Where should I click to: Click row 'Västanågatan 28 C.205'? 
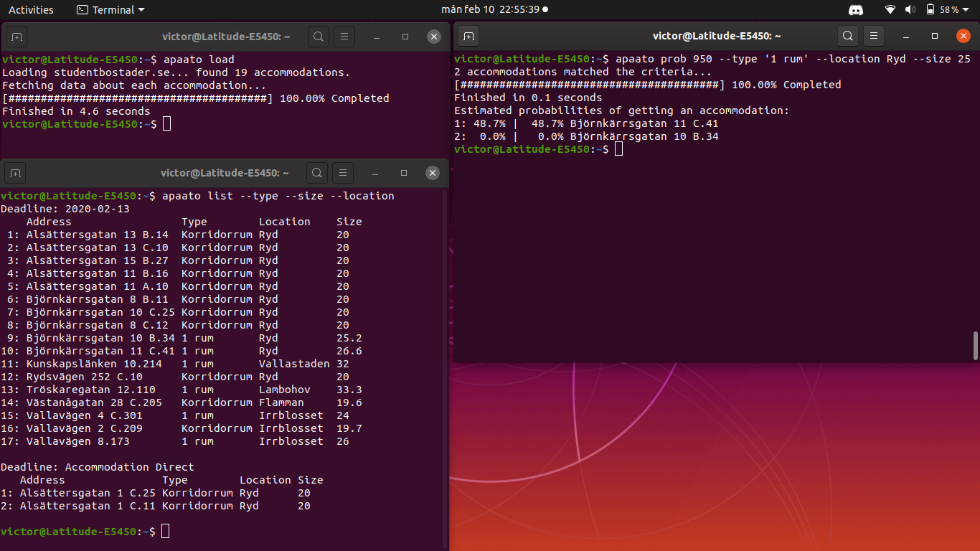click(182, 402)
